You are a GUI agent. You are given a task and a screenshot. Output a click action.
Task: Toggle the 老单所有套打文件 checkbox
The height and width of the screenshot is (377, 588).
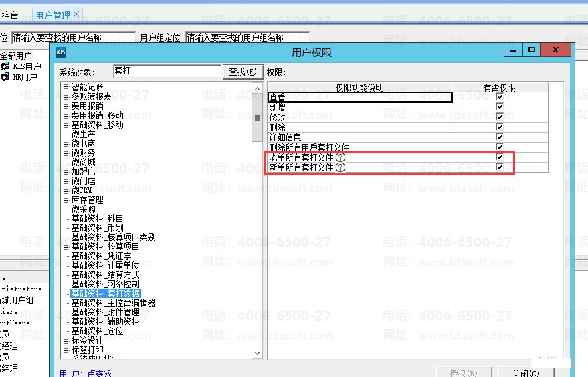[x=500, y=157]
